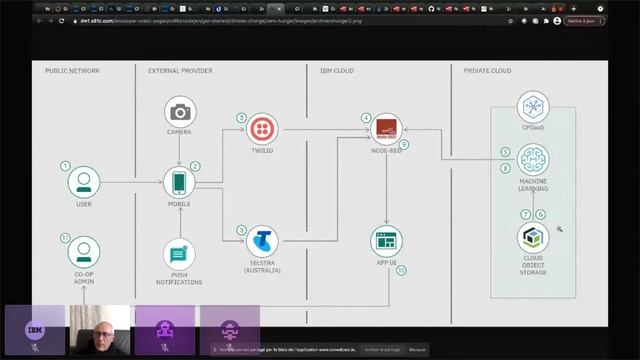Viewport: 640px width, 360px height.
Task: Open a new tab with the plus icon
Action: tap(573, 9)
